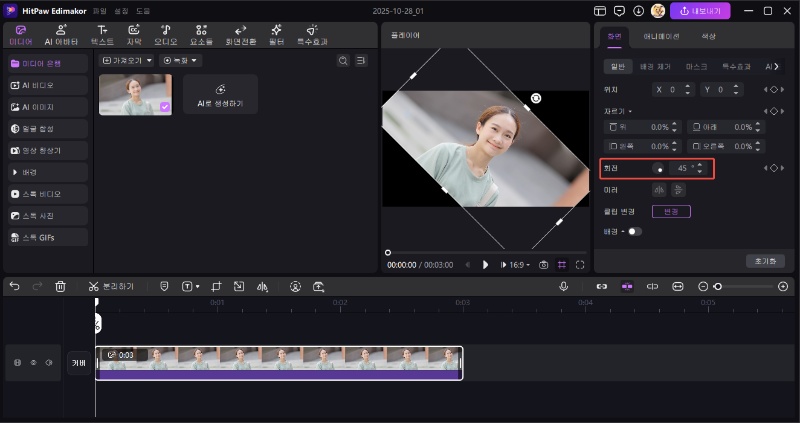
Task: Click the rotation dial knob
Action: pos(658,168)
